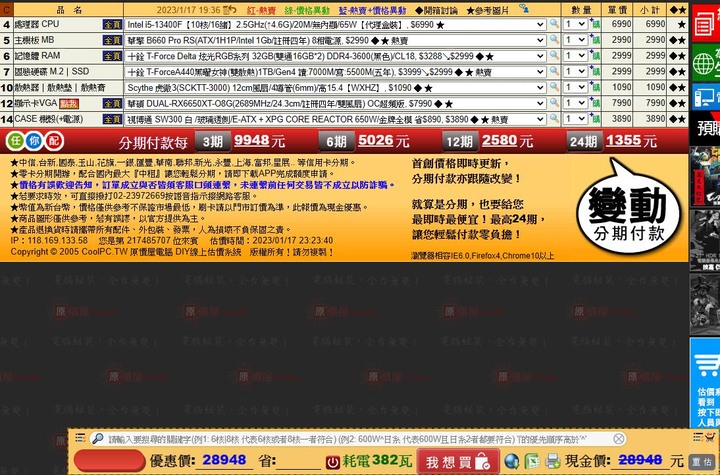Select the 6期 installment option
The image size is (720, 475).
336,141
